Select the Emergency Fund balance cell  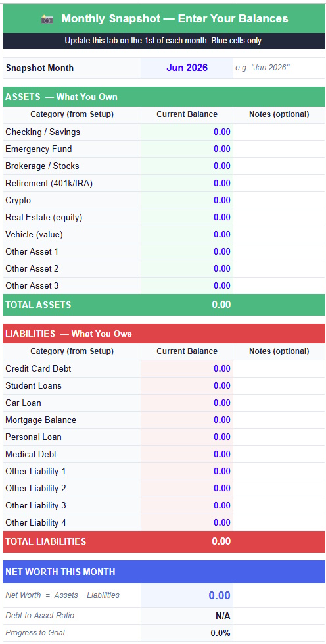pyautogui.click(x=187, y=149)
